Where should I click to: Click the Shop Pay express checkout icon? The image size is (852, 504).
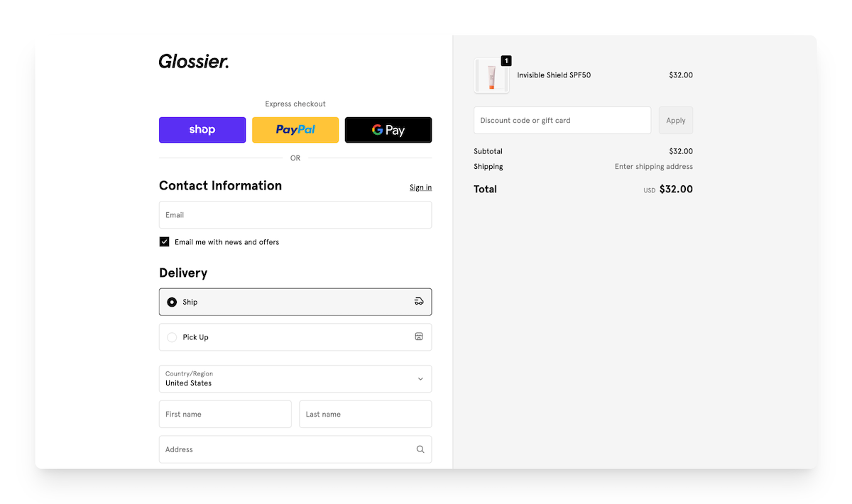(x=202, y=130)
